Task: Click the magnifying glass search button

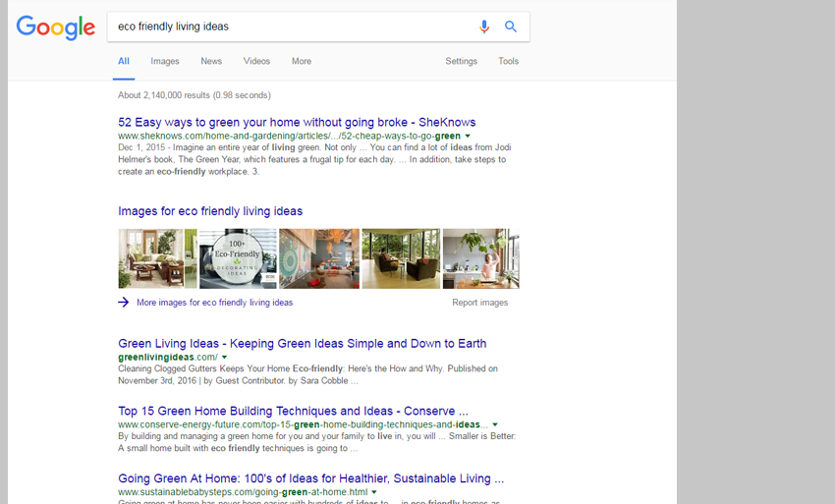Action: [x=510, y=27]
